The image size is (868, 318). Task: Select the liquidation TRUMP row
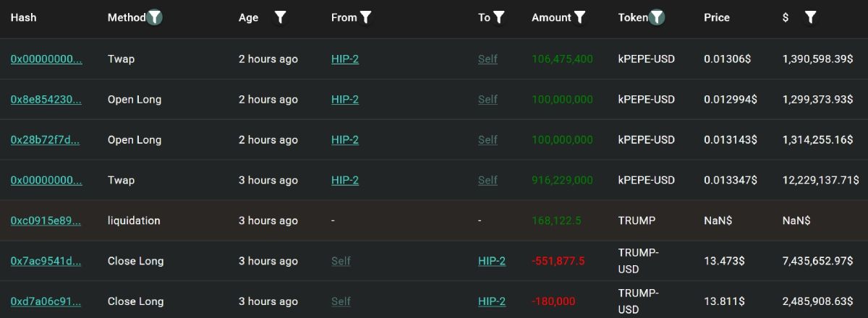[x=434, y=220]
